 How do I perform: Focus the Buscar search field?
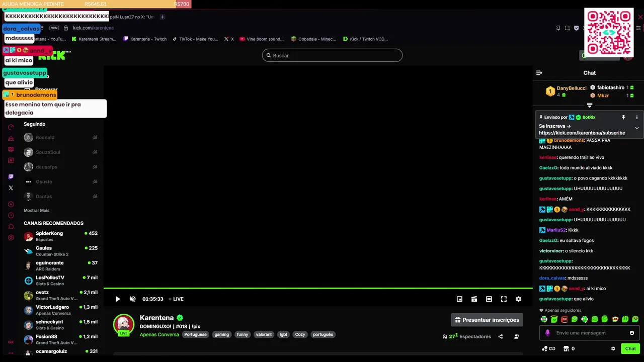(x=332, y=55)
